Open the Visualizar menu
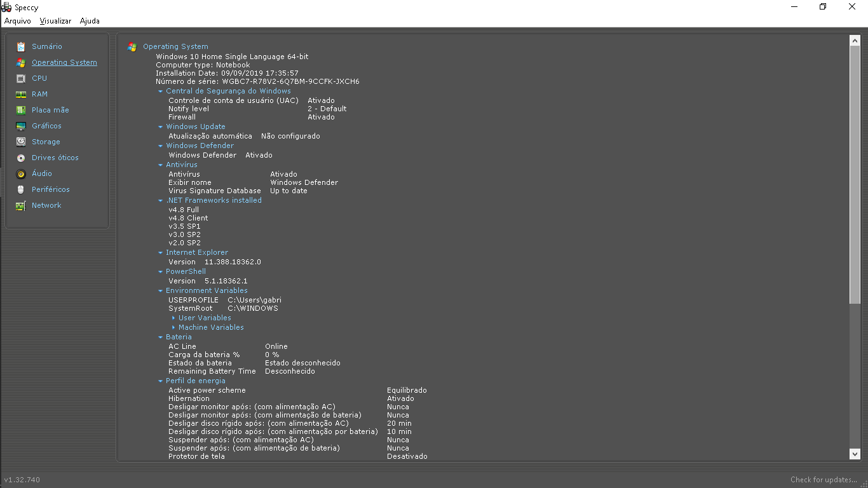 coord(55,21)
